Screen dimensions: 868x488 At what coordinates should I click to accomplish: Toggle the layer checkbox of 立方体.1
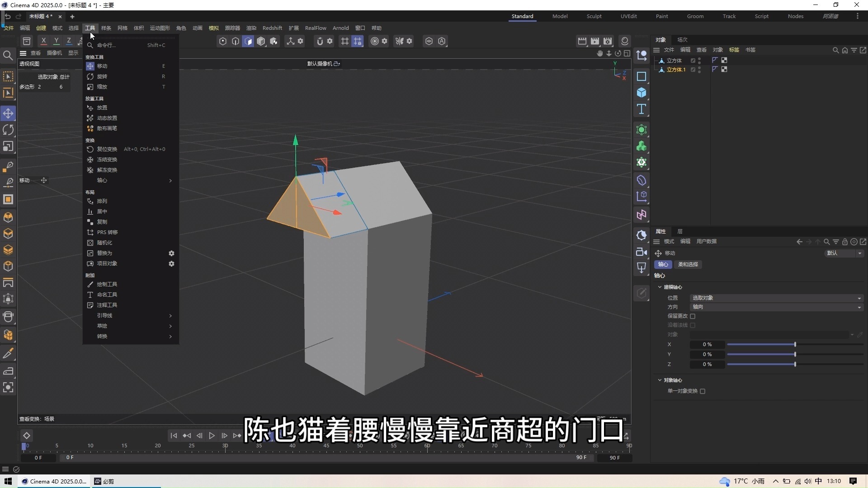pyautogui.click(x=693, y=70)
